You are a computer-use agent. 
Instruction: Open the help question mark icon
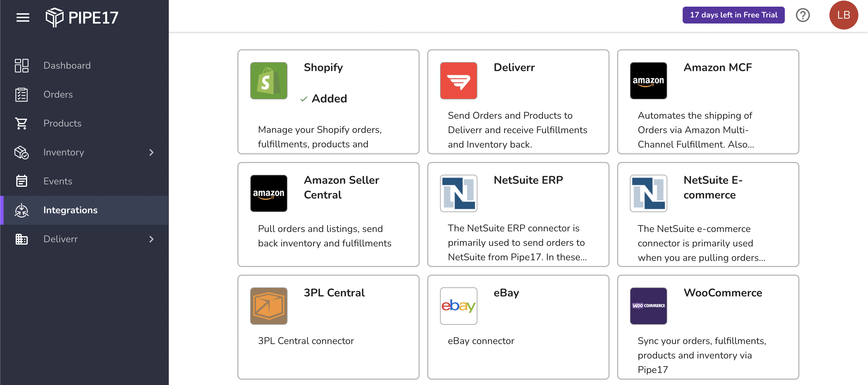point(803,15)
